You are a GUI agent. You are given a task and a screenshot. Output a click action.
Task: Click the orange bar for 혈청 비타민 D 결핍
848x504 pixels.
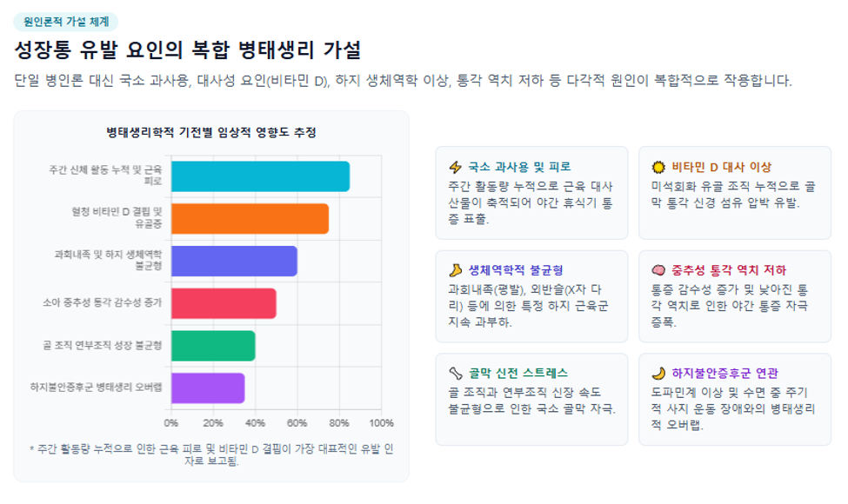pos(250,219)
